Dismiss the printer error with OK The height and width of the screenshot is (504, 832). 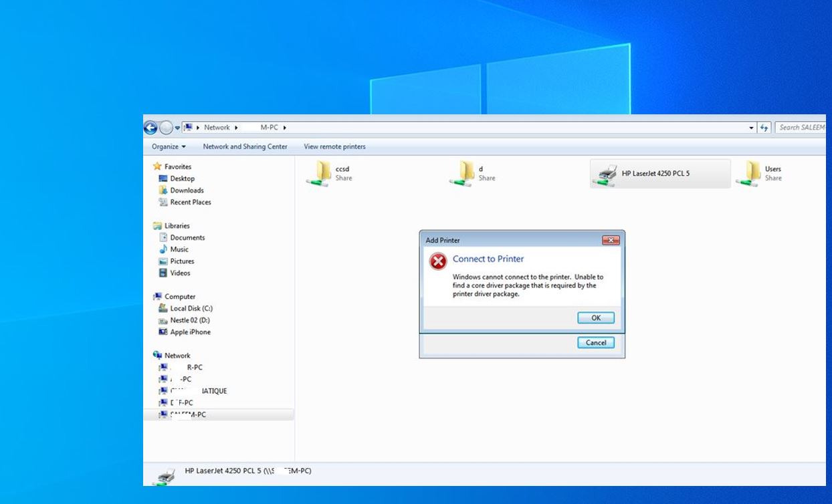coord(595,318)
